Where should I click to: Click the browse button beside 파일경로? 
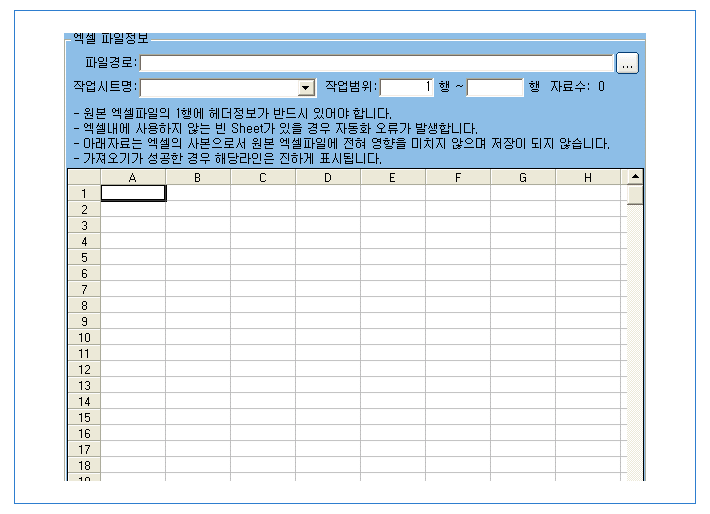(x=627, y=63)
